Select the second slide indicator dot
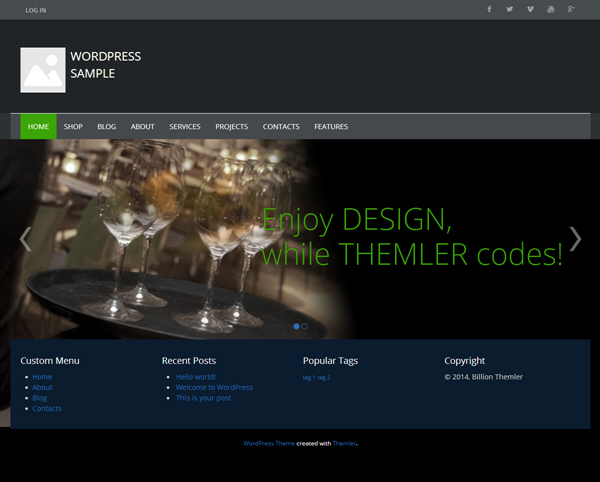 point(305,326)
